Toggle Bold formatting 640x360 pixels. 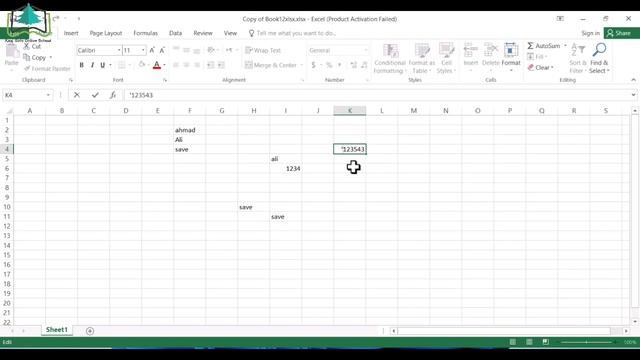tap(82, 65)
